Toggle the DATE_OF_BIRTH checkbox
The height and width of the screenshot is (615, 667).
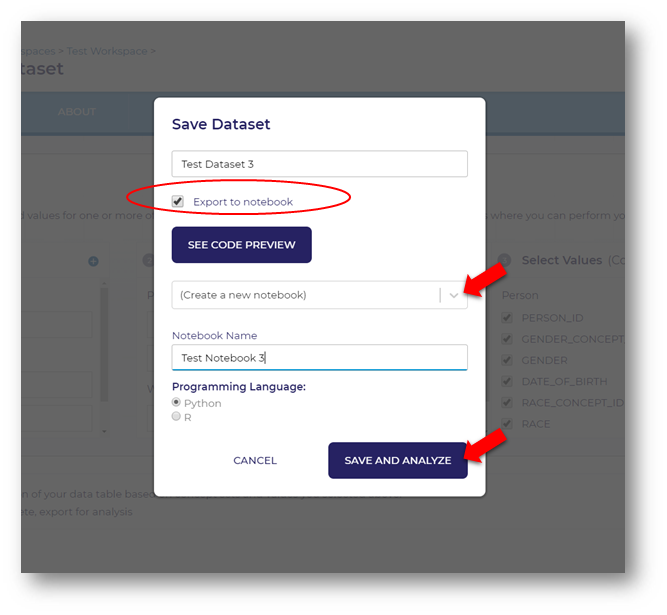(508, 382)
